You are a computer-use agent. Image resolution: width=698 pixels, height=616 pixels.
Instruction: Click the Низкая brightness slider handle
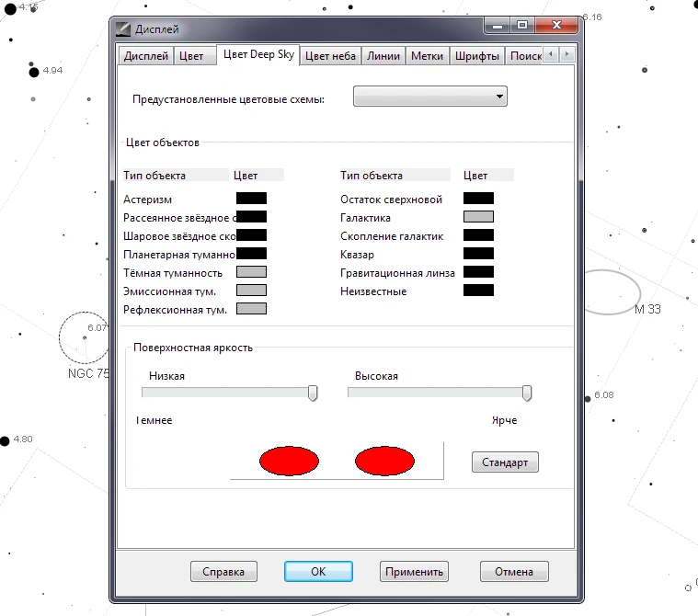pyautogui.click(x=313, y=393)
